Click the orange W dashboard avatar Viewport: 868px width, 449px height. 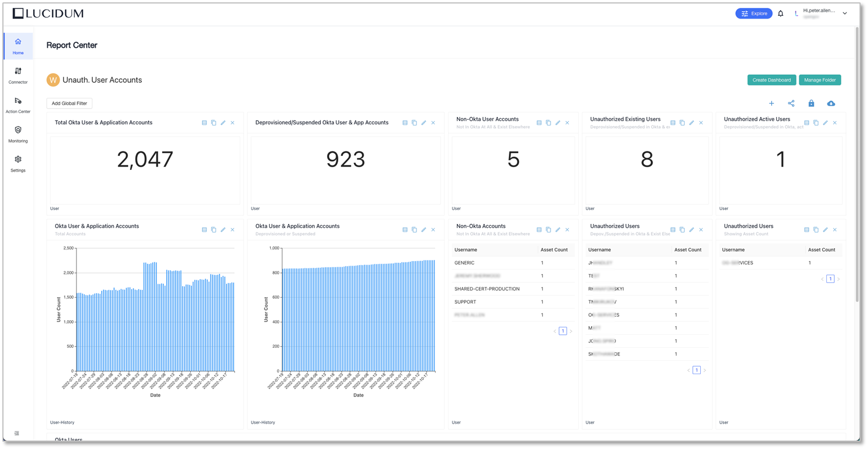tap(53, 80)
